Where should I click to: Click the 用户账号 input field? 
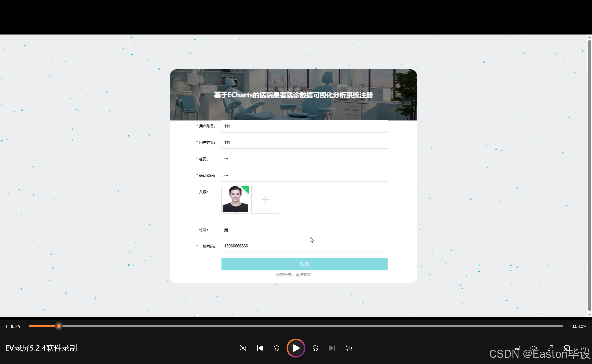coord(304,126)
